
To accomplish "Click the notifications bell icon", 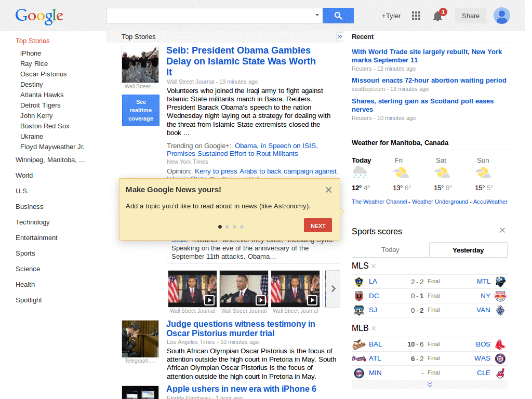I will click(x=436, y=16).
